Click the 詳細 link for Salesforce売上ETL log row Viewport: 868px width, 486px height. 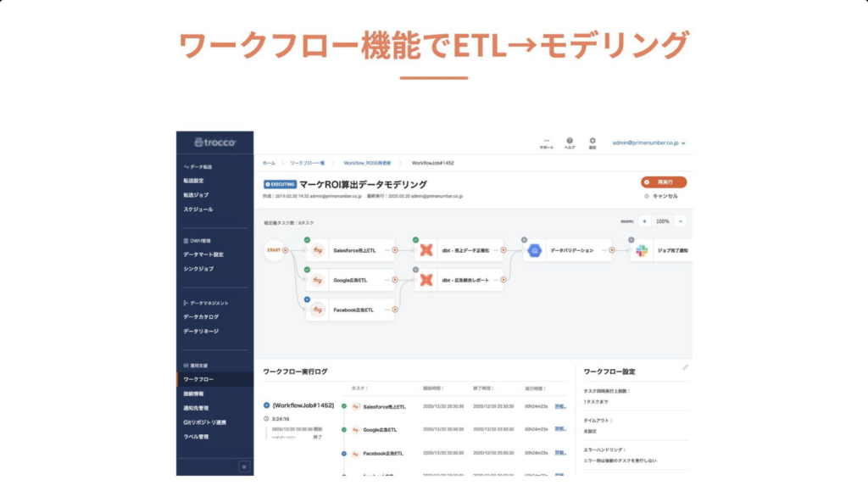(x=560, y=406)
